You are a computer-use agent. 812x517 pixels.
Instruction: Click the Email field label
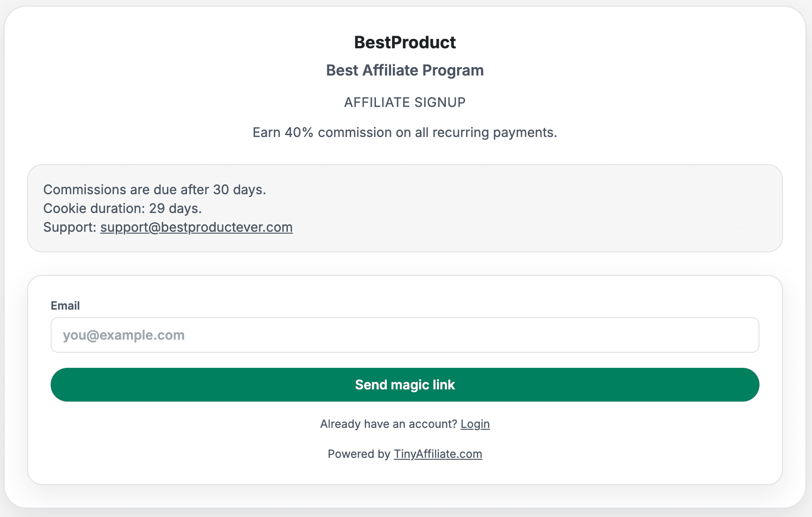(x=65, y=305)
